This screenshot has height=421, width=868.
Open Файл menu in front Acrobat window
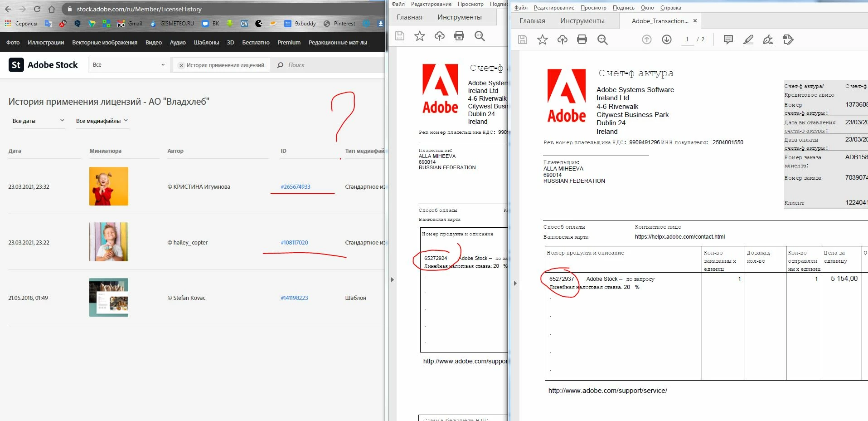(x=521, y=8)
